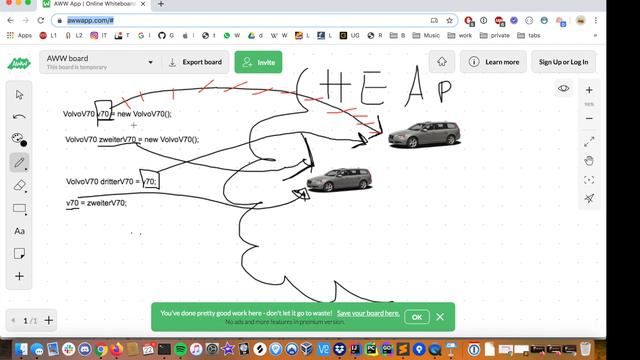Image resolution: width=640 pixels, height=360 pixels.
Task: Zoom in with the plus icon
Action: [589, 90]
